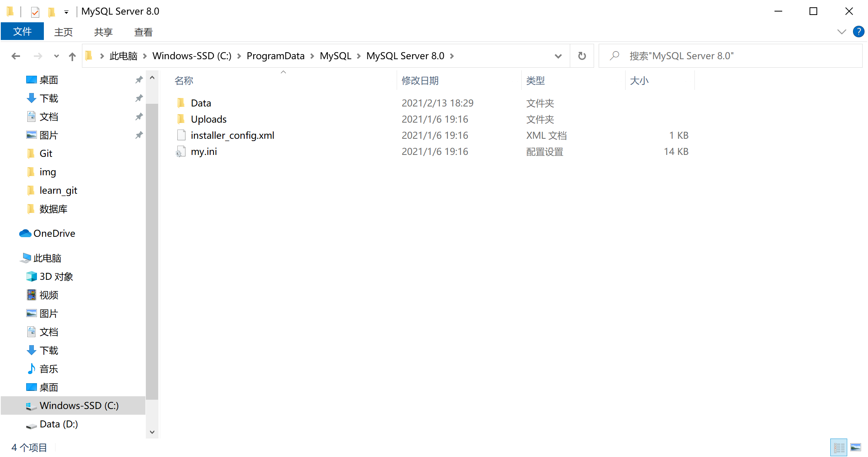Image resolution: width=868 pixels, height=457 pixels.
Task: Switch to the 共享 ribbon tab
Action: pyautogui.click(x=103, y=32)
